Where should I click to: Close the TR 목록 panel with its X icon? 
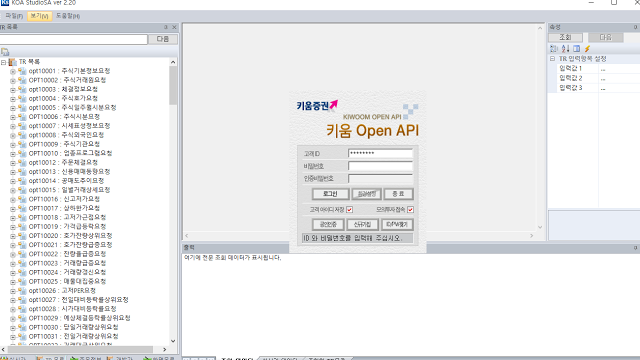(x=174, y=27)
